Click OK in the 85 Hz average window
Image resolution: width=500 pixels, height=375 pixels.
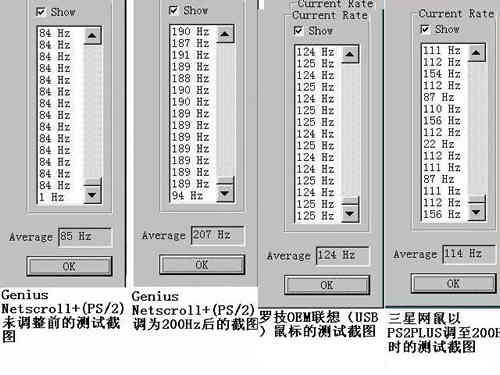pos(69,266)
